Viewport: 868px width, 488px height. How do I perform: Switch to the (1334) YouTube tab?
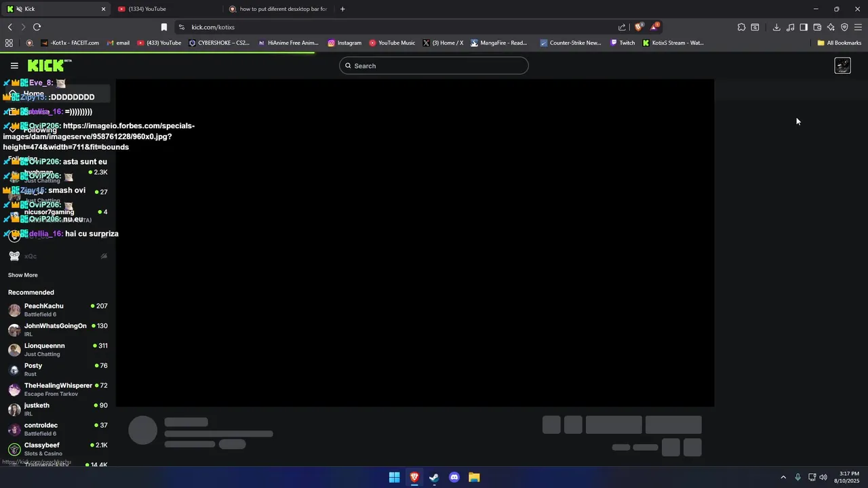[166, 9]
